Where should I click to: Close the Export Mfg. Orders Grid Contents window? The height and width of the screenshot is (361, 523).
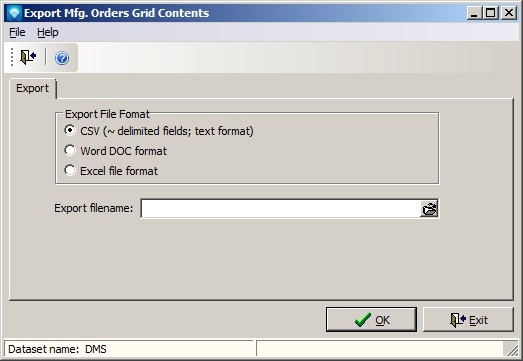pyautogui.click(x=509, y=13)
